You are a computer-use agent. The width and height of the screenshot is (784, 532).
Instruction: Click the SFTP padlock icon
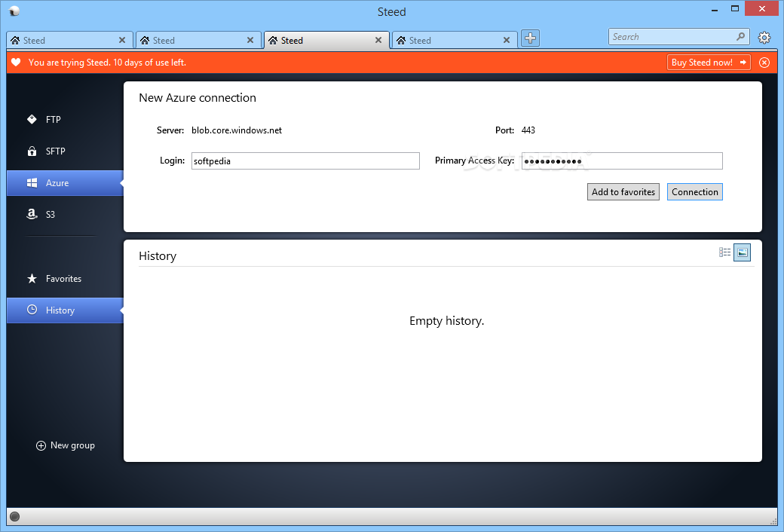click(x=32, y=151)
